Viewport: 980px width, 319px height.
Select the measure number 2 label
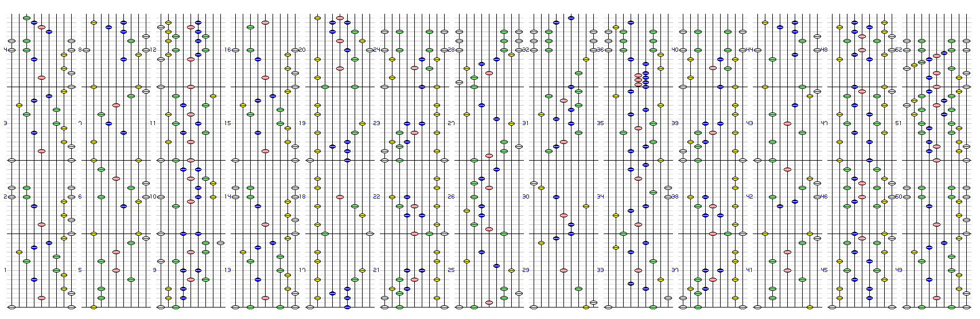click(x=5, y=197)
